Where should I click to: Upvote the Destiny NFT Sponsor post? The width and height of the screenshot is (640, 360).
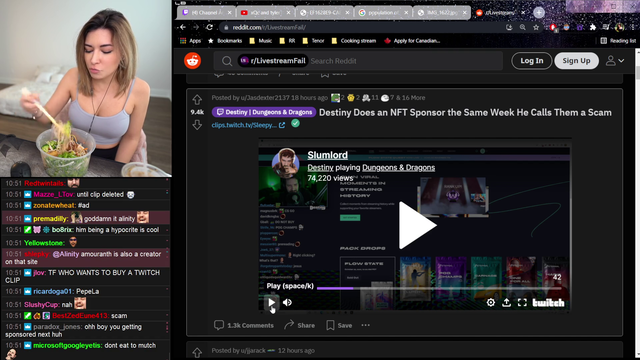197,99
